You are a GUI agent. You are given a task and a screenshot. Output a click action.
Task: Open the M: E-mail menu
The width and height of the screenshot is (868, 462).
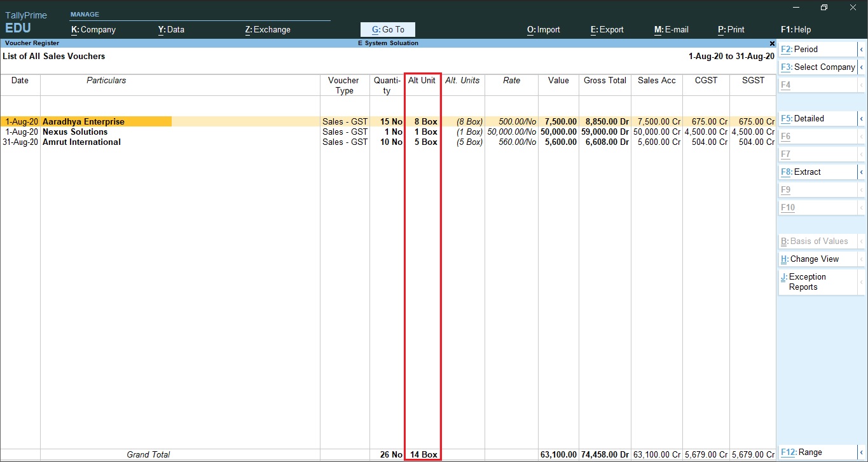coord(672,29)
